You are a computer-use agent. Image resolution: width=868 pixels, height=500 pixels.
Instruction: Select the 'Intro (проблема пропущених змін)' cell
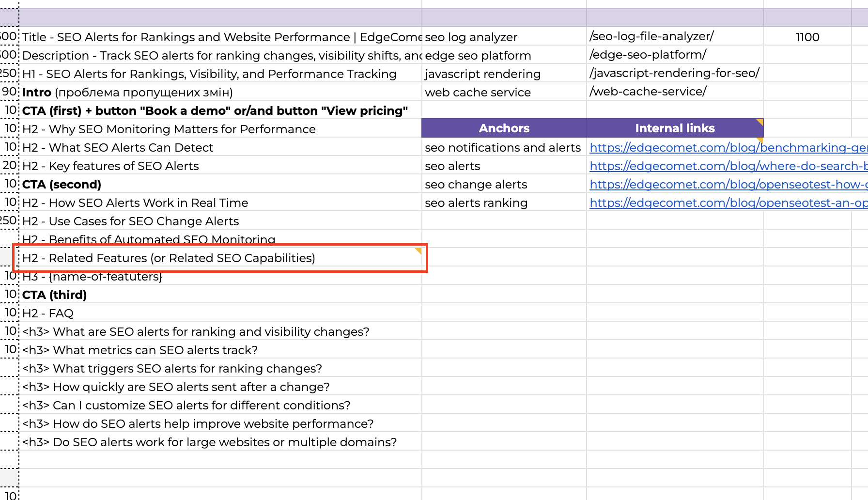[220, 92]
